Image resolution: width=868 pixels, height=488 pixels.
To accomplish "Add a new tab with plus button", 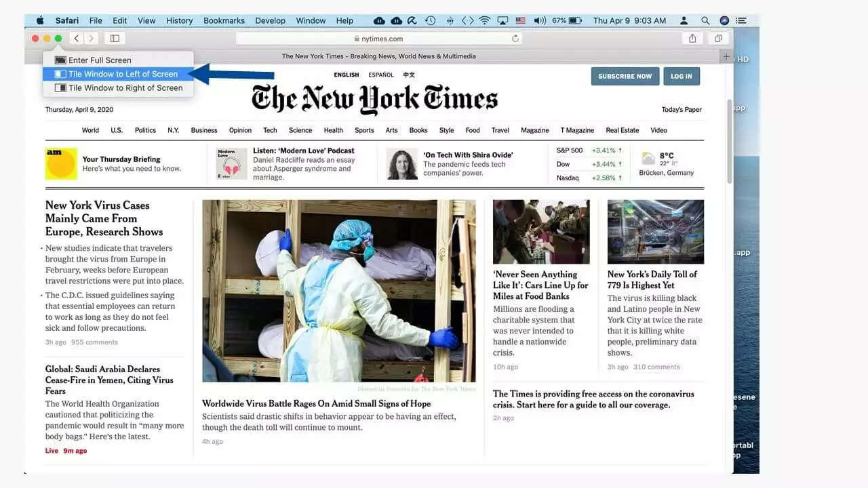I will [726, 56].
